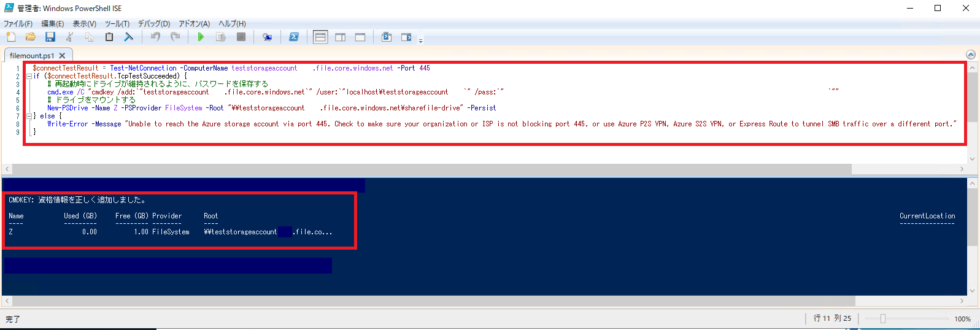Screen dimensions: 980x330
Task: Click the New script icon
Action: coord(11,37)
